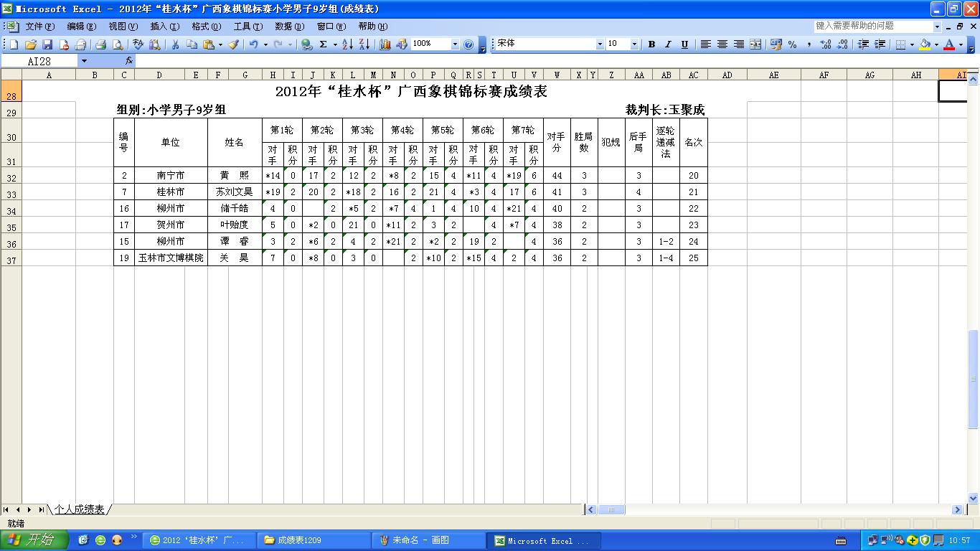Toggle italic formatting
Viewport: 980px width, 551px height.
click(x=668, y=44)
